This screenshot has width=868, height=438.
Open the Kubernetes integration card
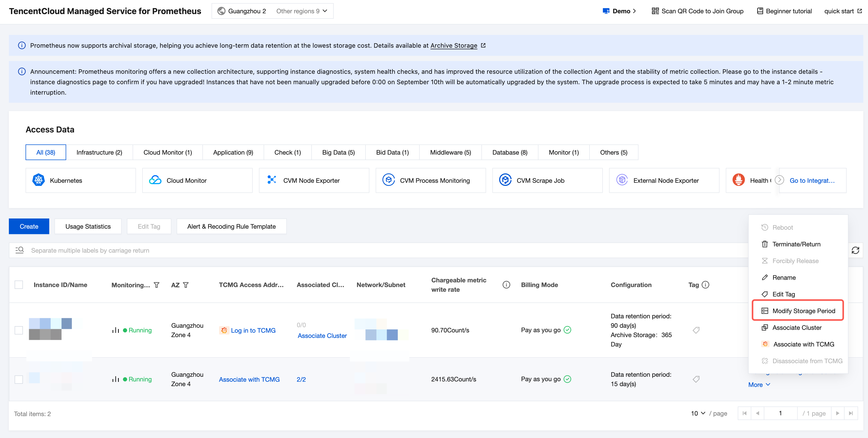[x=80, y=180]
